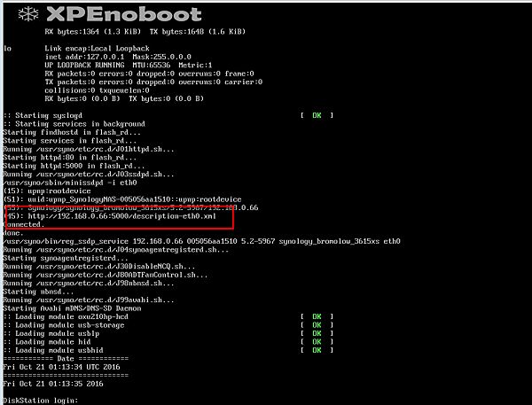The image size is (532, 405).
Task: Click 'Loading module usblp' line
Action: coord(51,334)
